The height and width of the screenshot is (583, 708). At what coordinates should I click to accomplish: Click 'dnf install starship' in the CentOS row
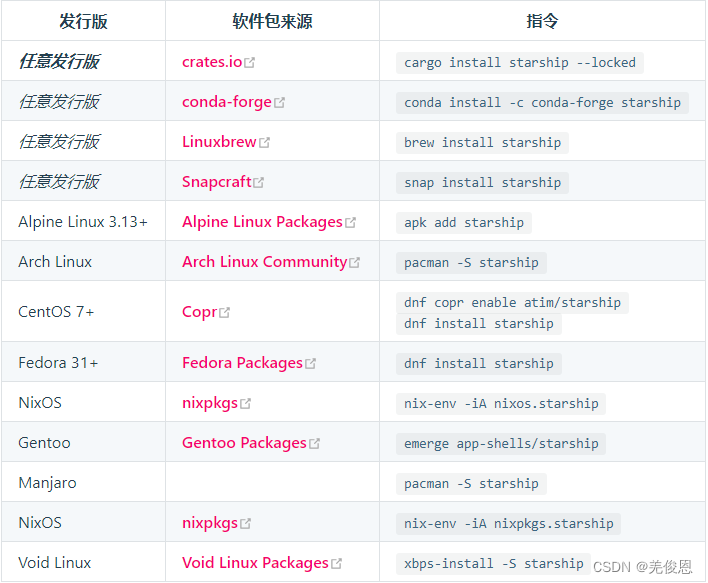pos(479,324)
